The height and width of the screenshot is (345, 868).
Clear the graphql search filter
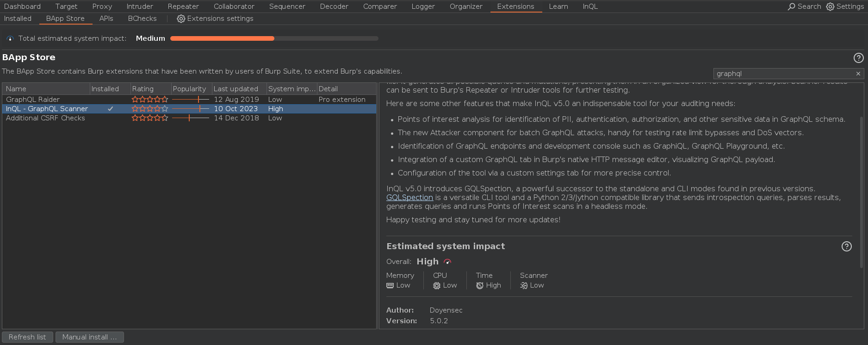coord(858,74)
